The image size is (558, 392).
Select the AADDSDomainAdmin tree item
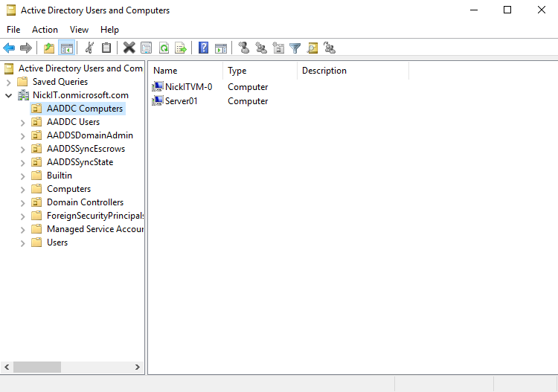pos(90,135)
